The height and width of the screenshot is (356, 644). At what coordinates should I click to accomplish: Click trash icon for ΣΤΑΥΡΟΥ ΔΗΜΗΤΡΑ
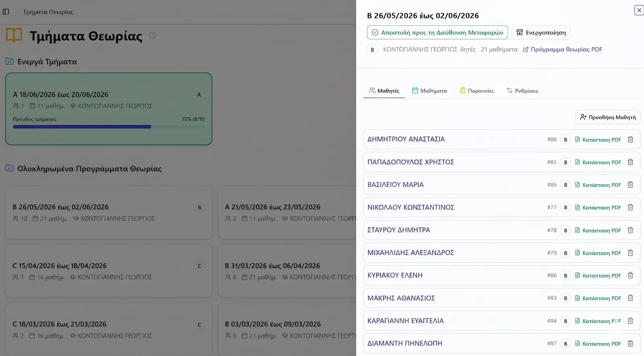[630, 230]
